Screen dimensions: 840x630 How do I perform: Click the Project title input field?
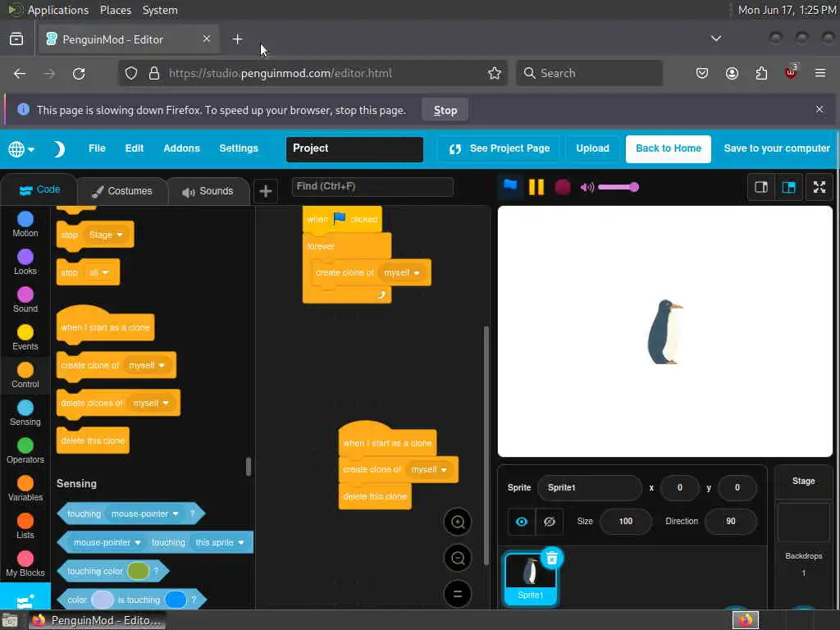[x=354, y=148]
